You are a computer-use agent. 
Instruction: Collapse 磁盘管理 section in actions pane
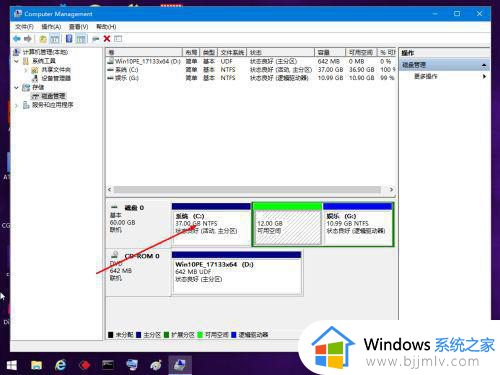click(484, 65)
